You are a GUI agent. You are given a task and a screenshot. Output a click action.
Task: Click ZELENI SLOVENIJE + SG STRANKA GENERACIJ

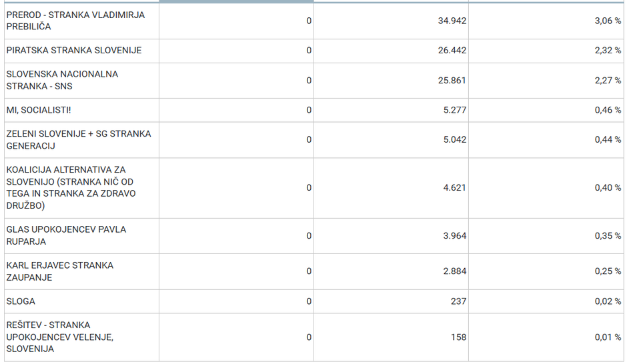pyautogui.click(x=79, y=139)
